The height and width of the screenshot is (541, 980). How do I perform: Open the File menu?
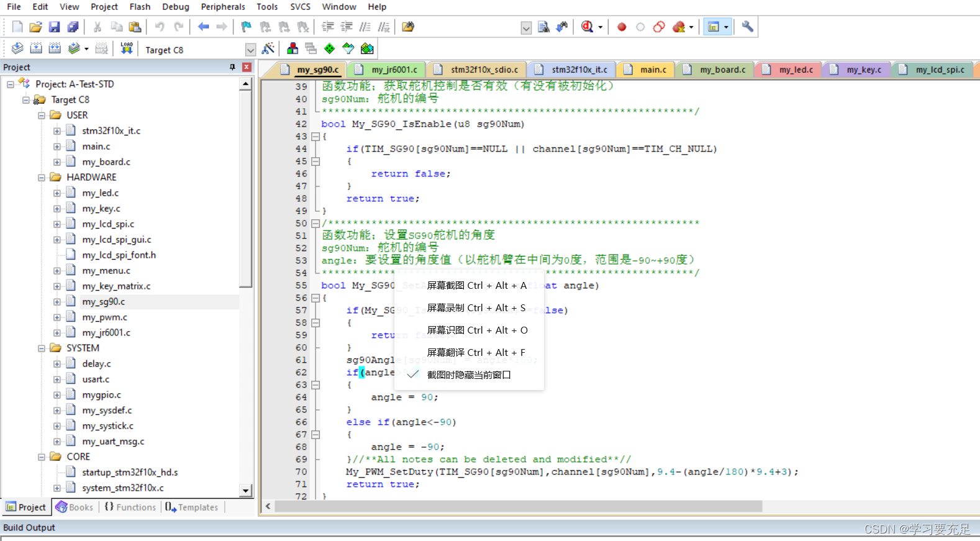(14, 7)
